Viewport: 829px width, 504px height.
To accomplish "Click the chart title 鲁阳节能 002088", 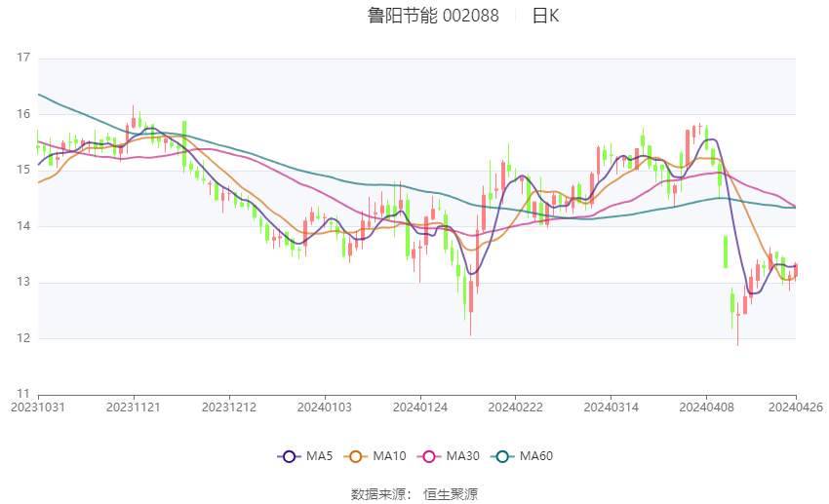I will pyautogui.click(x=433, y=16).
